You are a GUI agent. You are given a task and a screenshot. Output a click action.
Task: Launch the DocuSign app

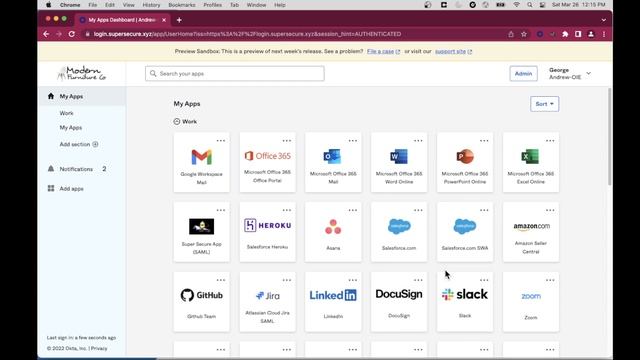(x=399, y=302)
